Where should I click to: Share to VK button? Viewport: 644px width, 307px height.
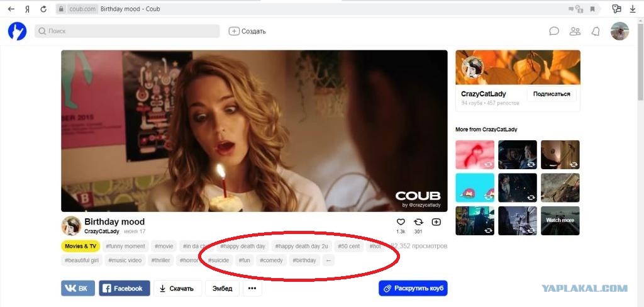pos(78,289)
